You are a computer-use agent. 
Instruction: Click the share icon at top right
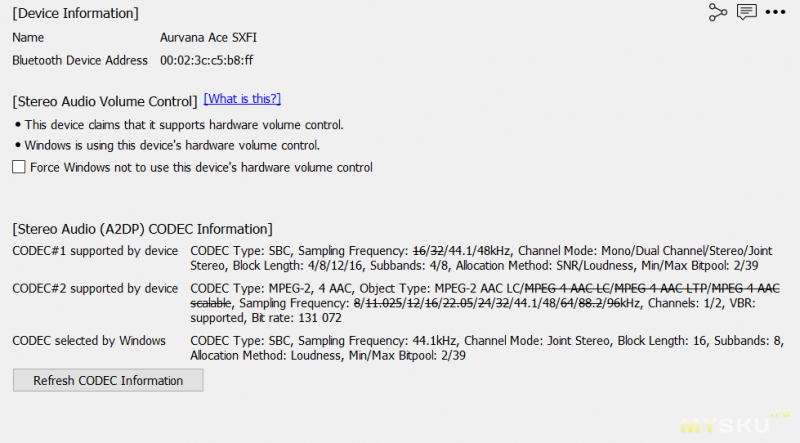(717, 12)
